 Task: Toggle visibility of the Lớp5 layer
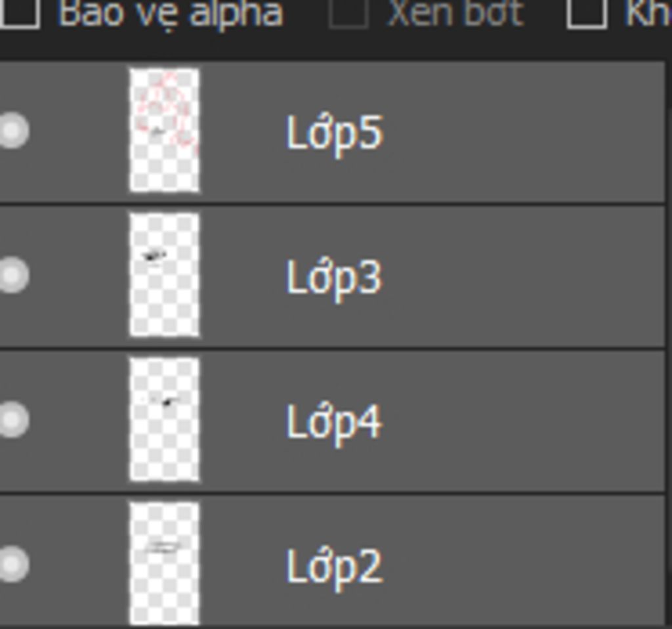pyautogui.click(x=13, y=131)
